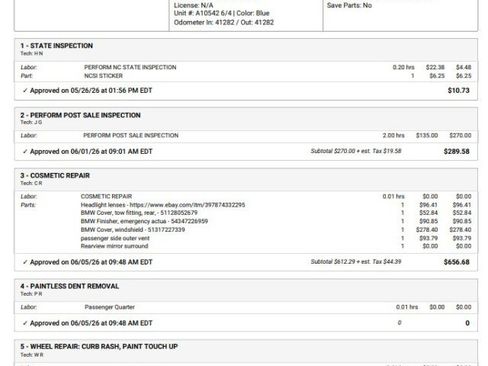488x366 pixels.
Task: Click the '2 - PERFORM POST SALE INSPECTION' heading
Action: (x=80, y=115)
